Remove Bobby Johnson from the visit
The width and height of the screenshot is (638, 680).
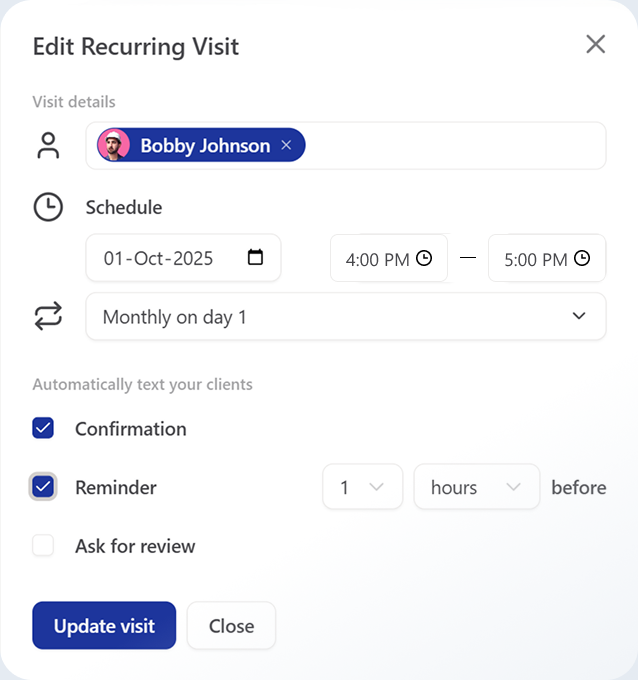coord(286,146)
